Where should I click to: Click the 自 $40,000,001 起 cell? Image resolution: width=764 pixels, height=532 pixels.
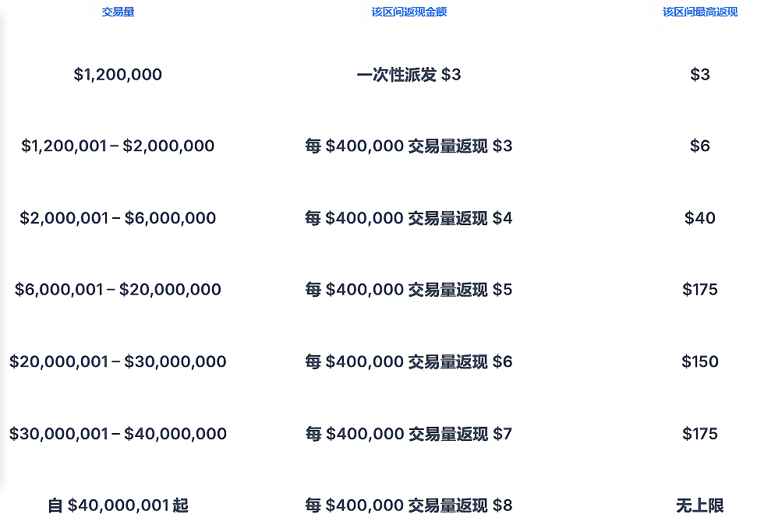tap(118, 506)
